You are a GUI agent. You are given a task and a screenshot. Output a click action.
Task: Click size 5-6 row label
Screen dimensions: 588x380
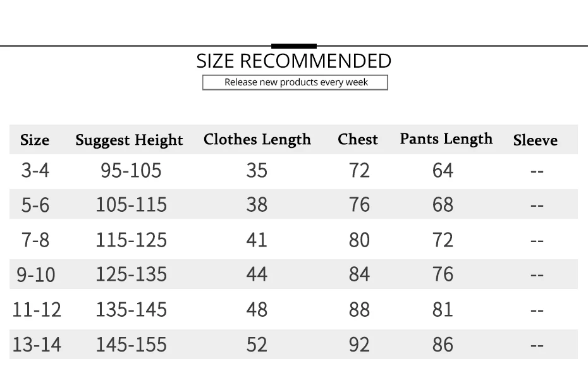pos(35,205)
